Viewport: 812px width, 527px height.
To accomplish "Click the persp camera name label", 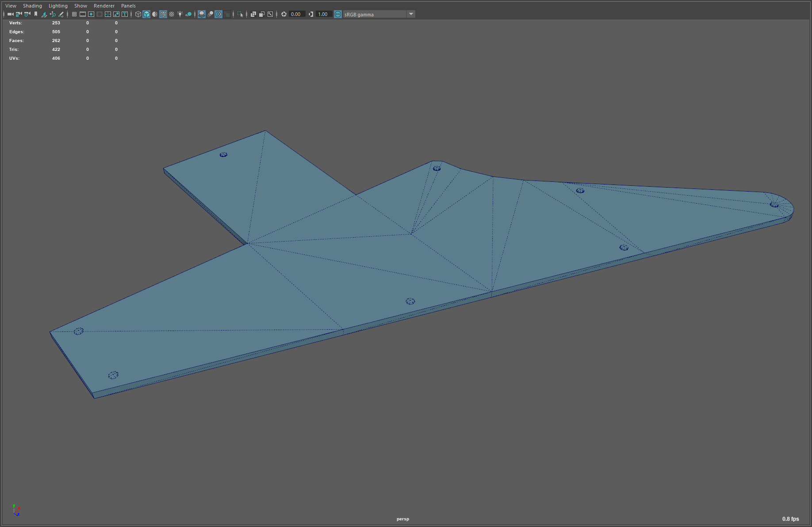I will point(403,519).
